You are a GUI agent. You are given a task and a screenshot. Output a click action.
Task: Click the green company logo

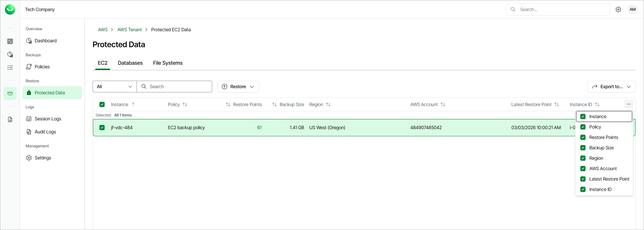point(10,9)
